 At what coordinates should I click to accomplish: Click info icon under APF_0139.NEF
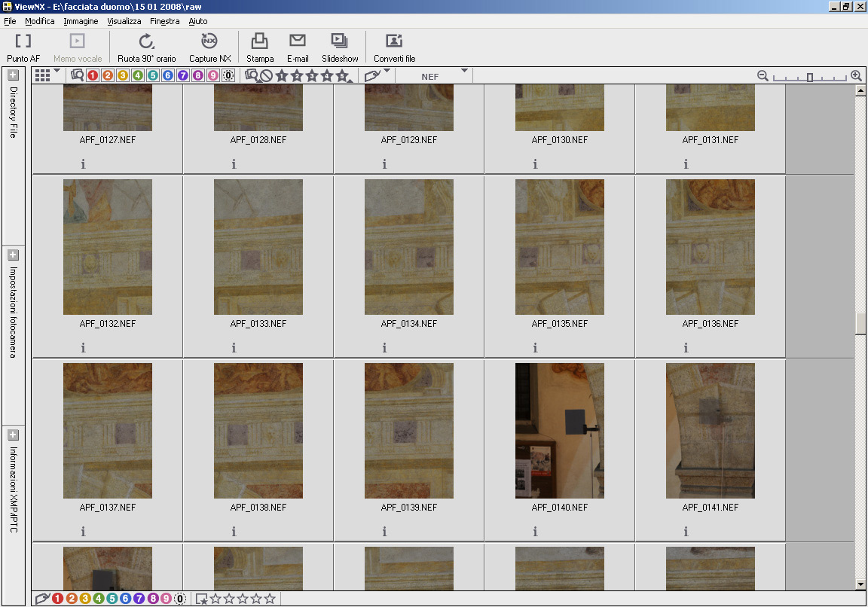click(x=384, y=531)
